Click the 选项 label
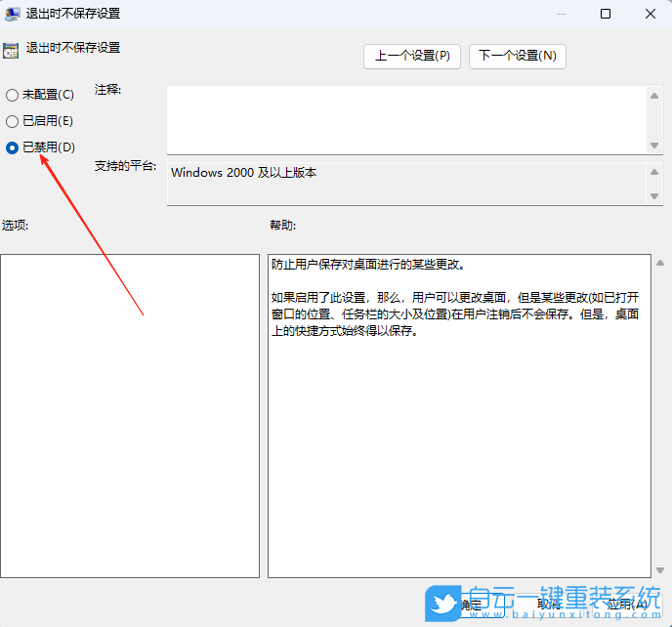This screenshot has width=672, height=627. pos(15,225)
